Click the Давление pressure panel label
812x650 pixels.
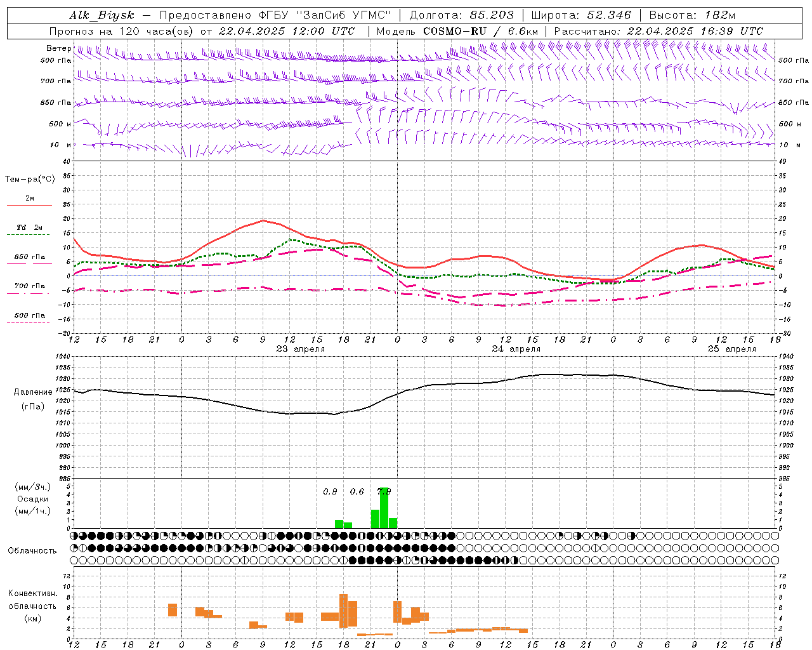tap(33, 392)
